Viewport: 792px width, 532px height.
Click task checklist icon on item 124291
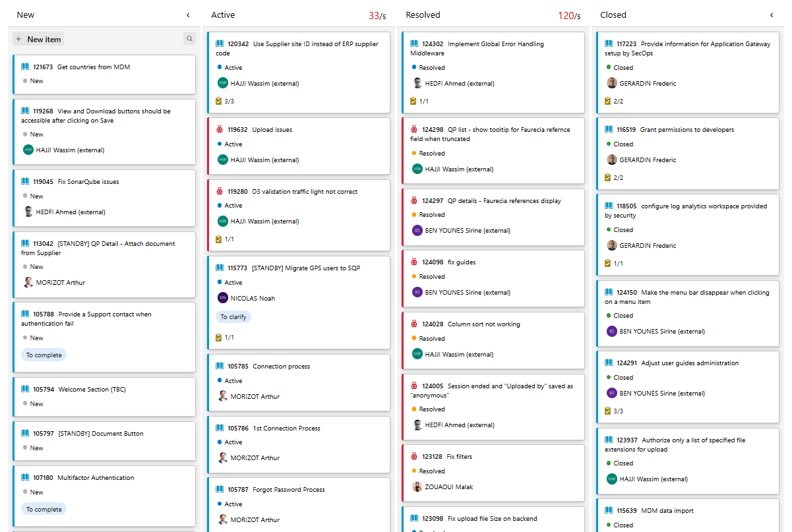pos(608,411)
